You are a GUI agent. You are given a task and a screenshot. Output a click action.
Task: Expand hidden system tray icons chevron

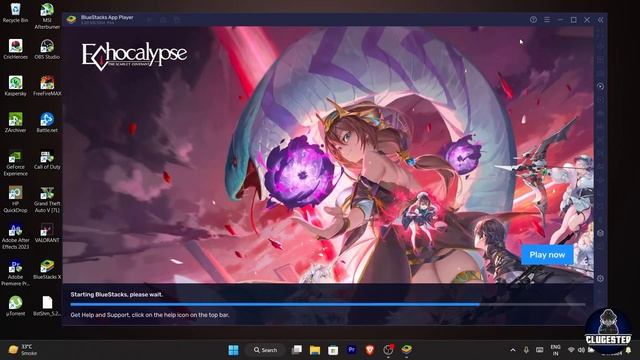click(513, 350)
